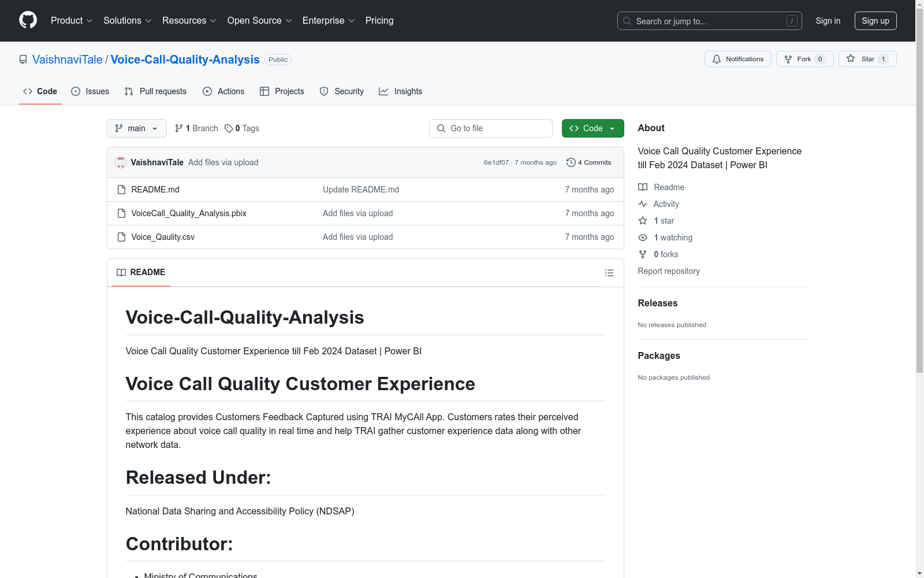Click the file icon next to Voice_Qaulity.csv
The width and height of the screenshot is (924, 578).
pos(121,237)
